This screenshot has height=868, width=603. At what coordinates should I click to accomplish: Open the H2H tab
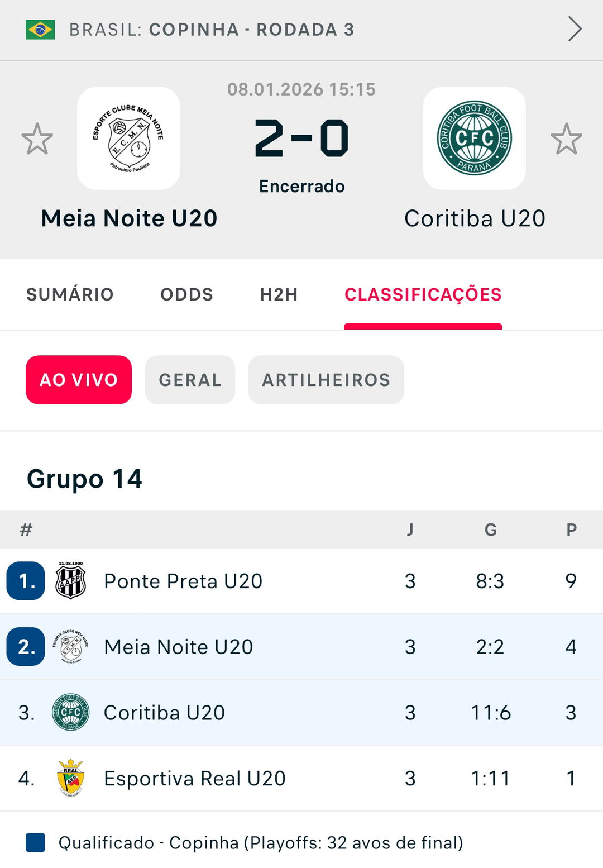pos(279,294)
